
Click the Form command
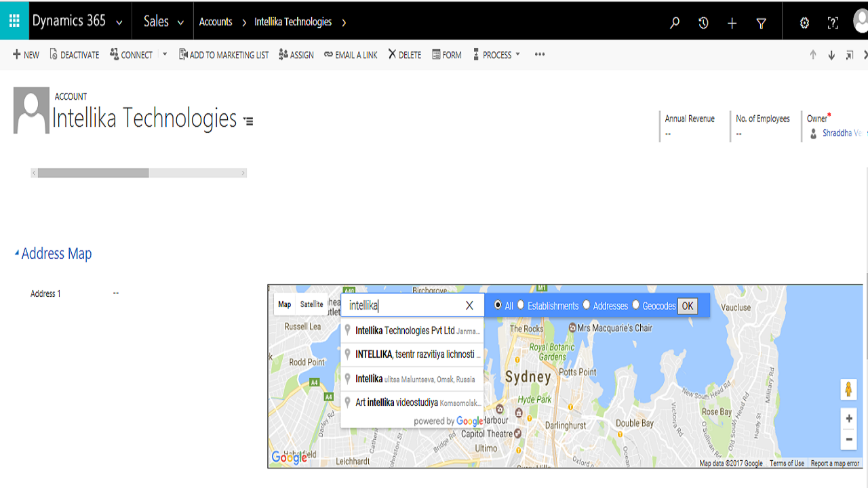click(447, 55)
